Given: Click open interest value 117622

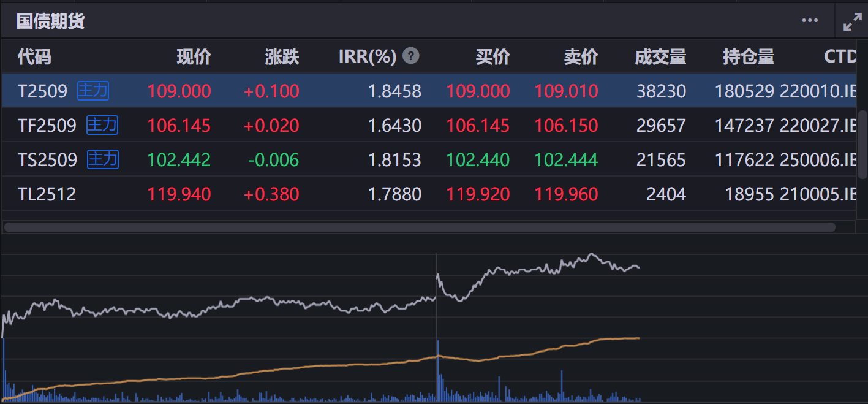Looking at the screenshot, I should tap(745, 161).
